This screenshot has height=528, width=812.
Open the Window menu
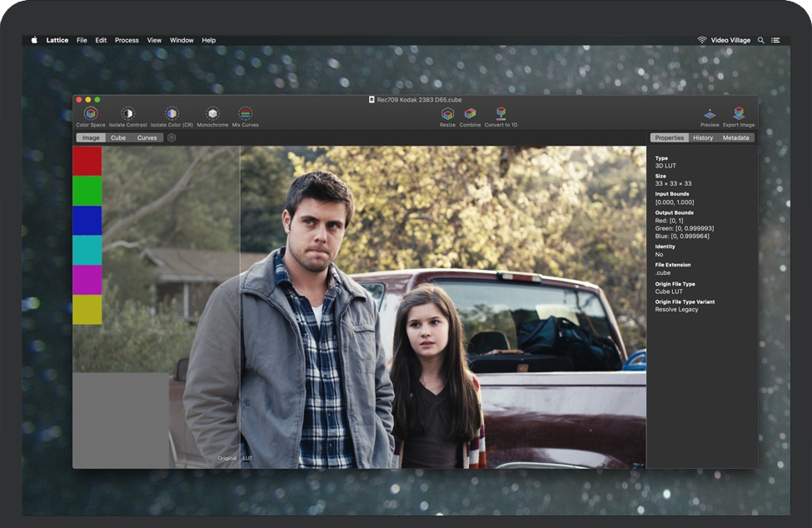pos(182,39)
